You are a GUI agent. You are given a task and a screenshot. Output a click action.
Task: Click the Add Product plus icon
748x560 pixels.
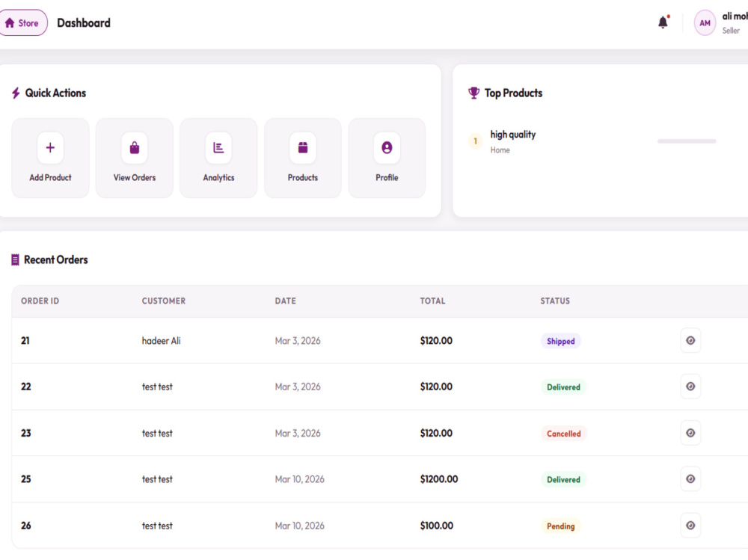(x=50, y=148)
